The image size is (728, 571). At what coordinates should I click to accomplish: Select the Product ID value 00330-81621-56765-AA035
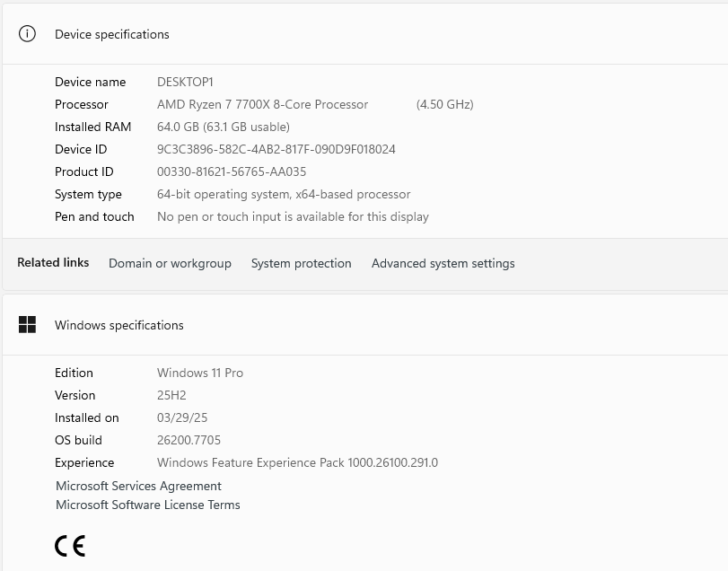[232, 171]
